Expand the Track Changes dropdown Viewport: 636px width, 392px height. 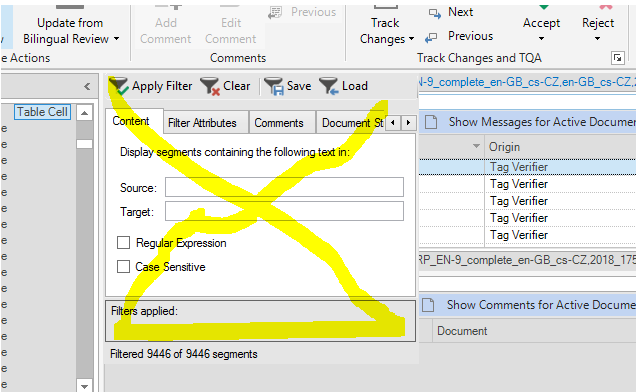click(411, 39)
